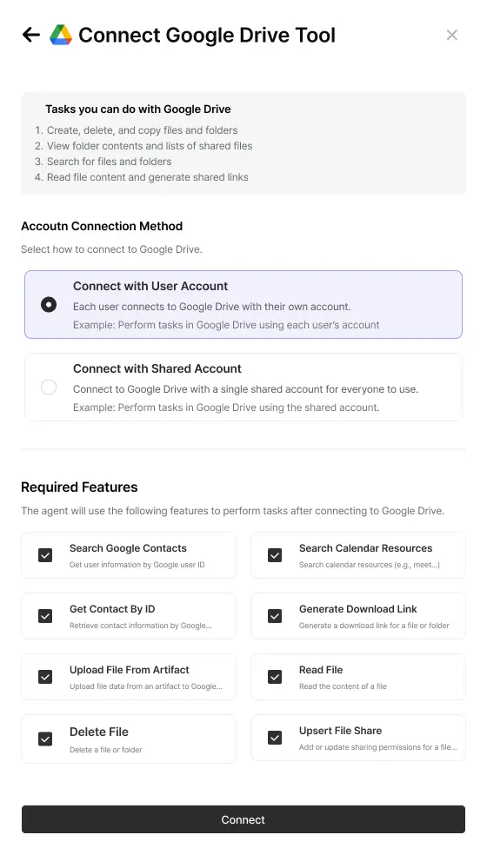The image size is (487, 868).
Task: Toggle the Generate Download Link checkbox
Action: tap(275, 616)
